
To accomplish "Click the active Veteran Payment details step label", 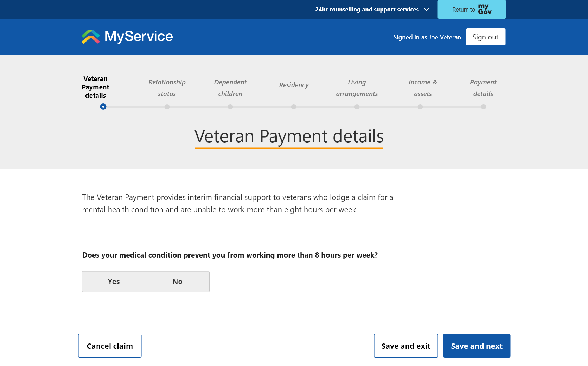I will pos(95,87).
